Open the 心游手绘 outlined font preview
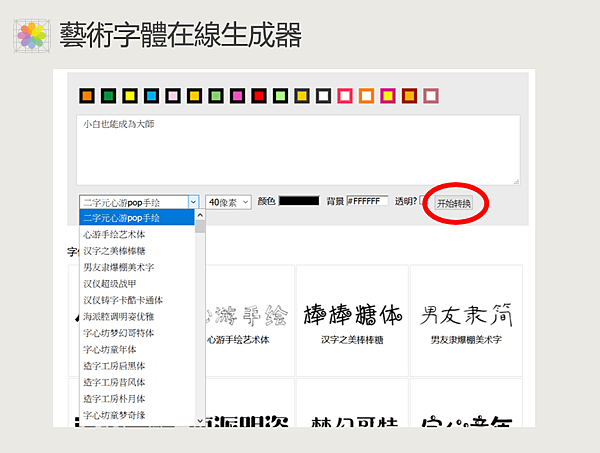600x453 pixels. pyautogui.click(x=247, y=315)
